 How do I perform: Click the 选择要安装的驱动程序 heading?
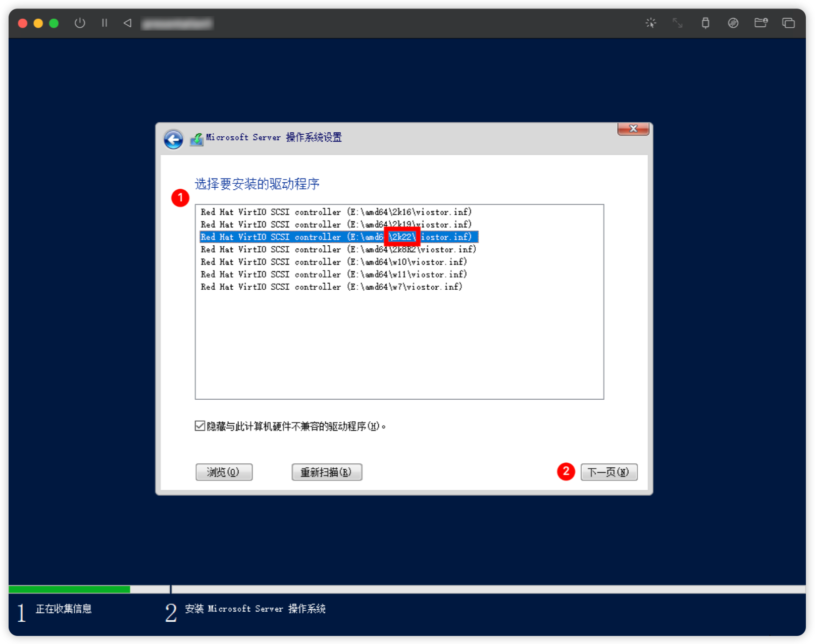pos(257,184)
